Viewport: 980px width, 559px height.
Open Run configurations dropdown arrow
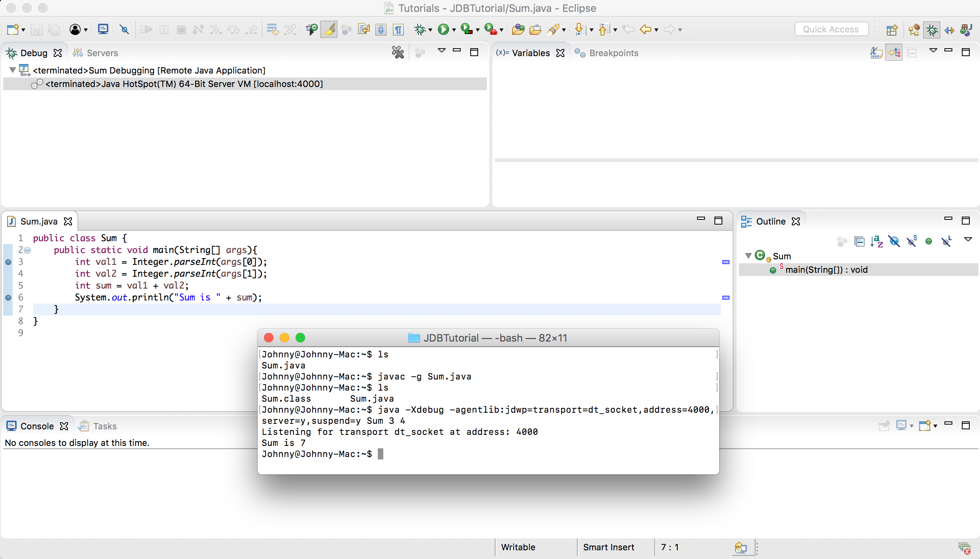click(x=454, y=30)
